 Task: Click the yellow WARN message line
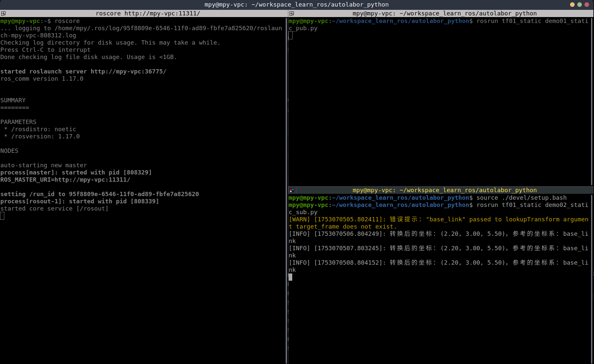tap(438, 220)
